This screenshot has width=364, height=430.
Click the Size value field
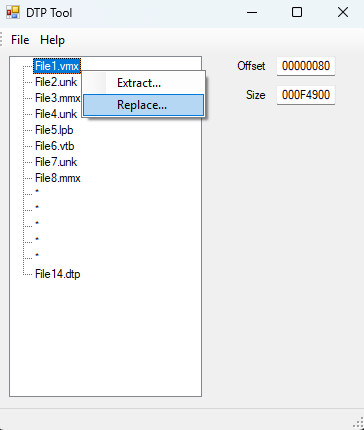306,95
